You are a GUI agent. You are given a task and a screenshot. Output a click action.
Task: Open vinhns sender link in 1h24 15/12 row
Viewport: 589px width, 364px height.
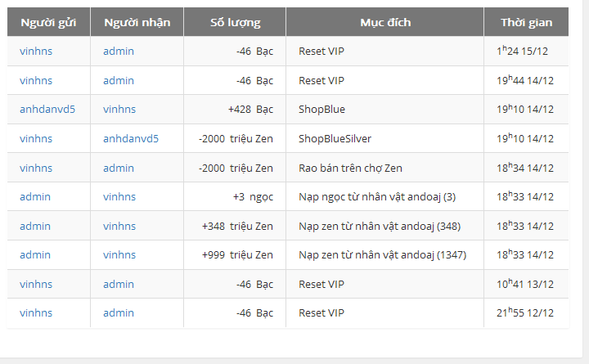click(36, 51)
